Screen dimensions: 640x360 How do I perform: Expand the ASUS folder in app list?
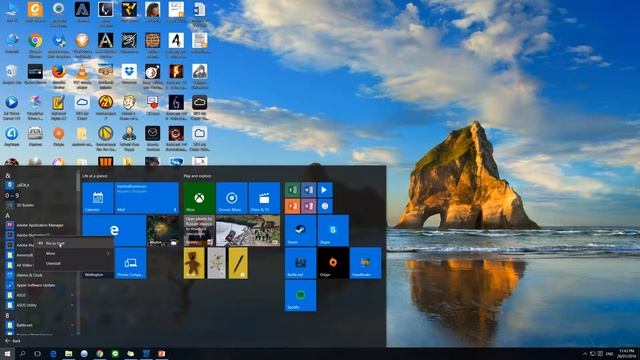[40, 295]
